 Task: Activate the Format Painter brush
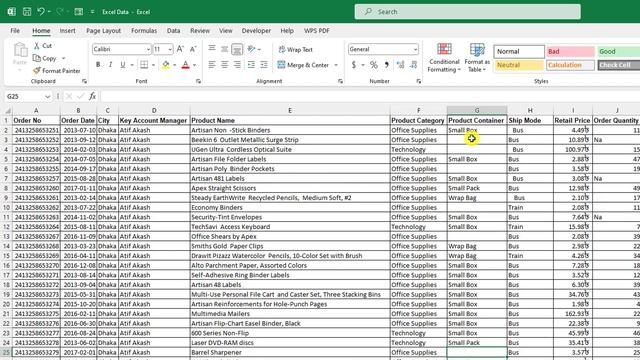(x=37, y=71)
